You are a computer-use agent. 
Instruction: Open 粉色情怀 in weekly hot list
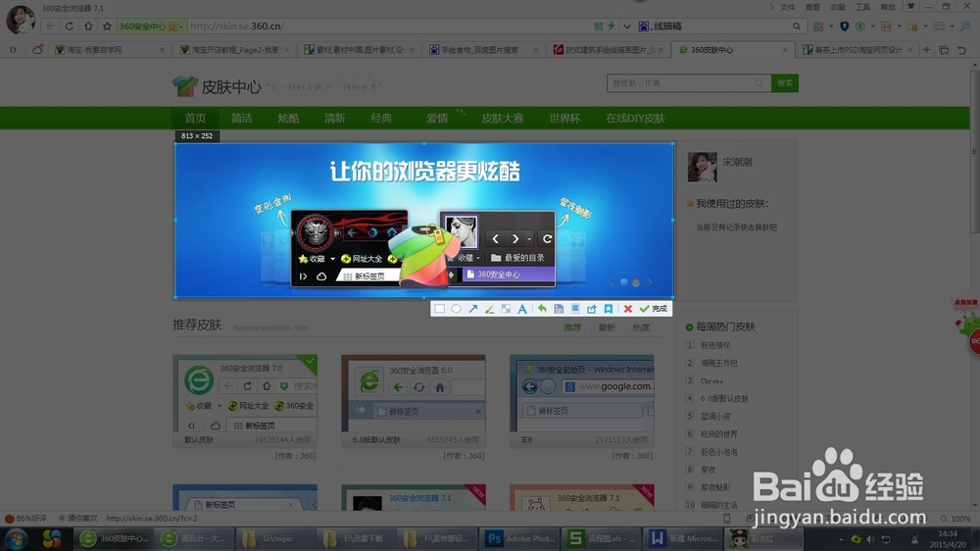[x=715, y=345]
